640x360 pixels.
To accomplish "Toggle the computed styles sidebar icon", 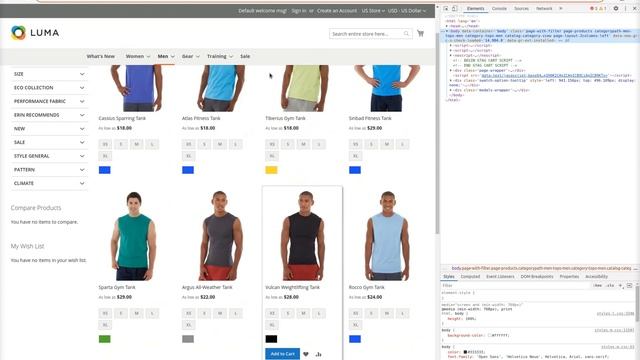I will [x=629, y=286].
